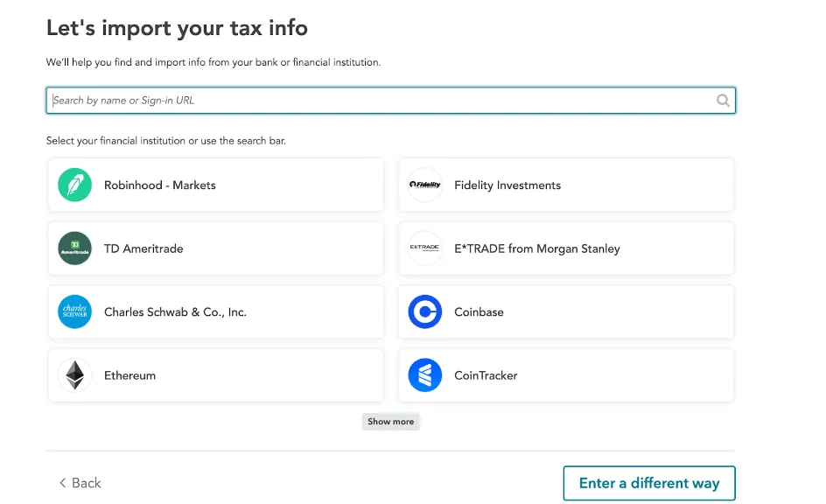Click the magnifying glass search icon
The height and width of the screenshot is (504, 826).
click(723, 100)
